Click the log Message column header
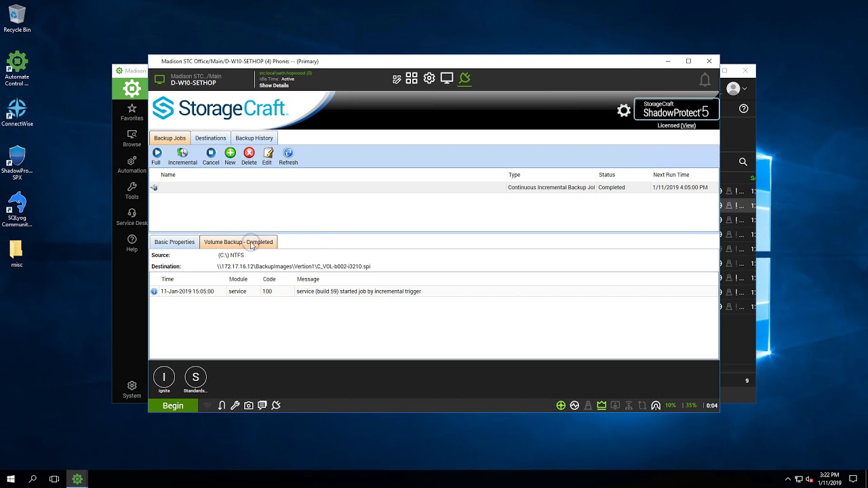 pos(308,279)
